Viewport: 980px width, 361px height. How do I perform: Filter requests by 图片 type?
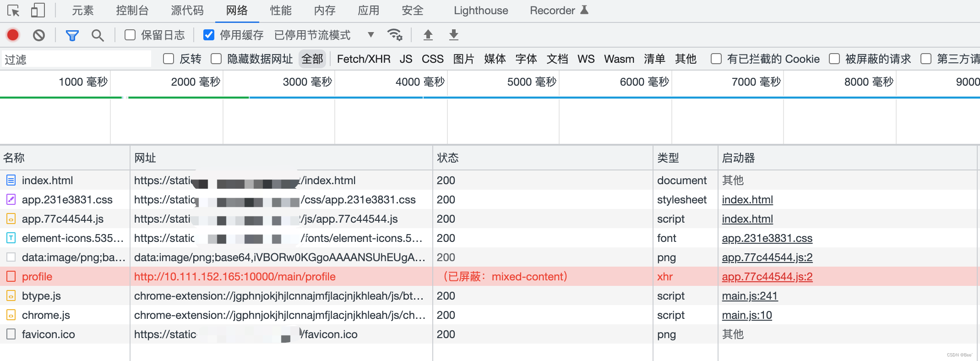pyautogui.click(x=463, y=59)
